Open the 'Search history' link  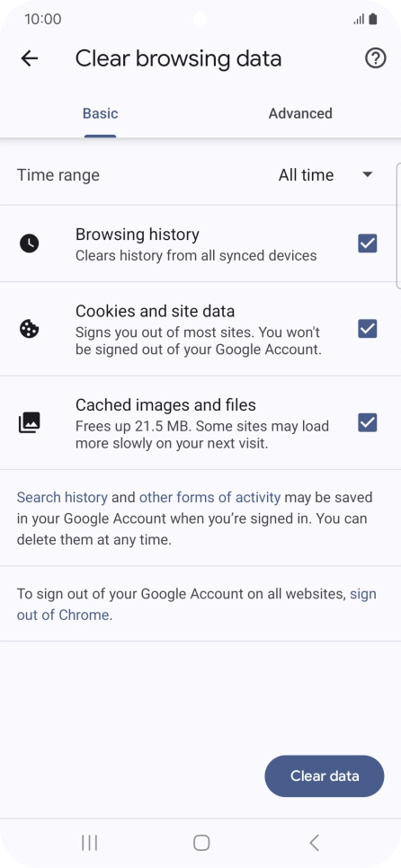pos(62,497)
